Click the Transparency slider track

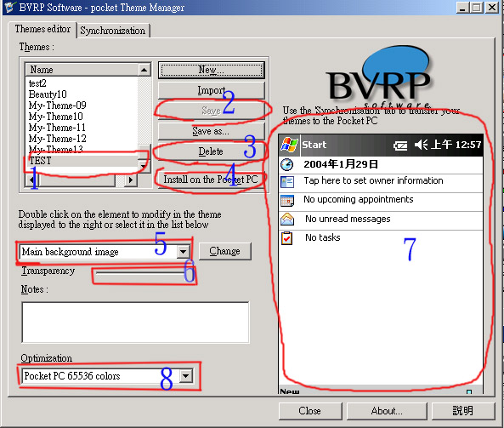pyautogui.click(x=140, y=272)
